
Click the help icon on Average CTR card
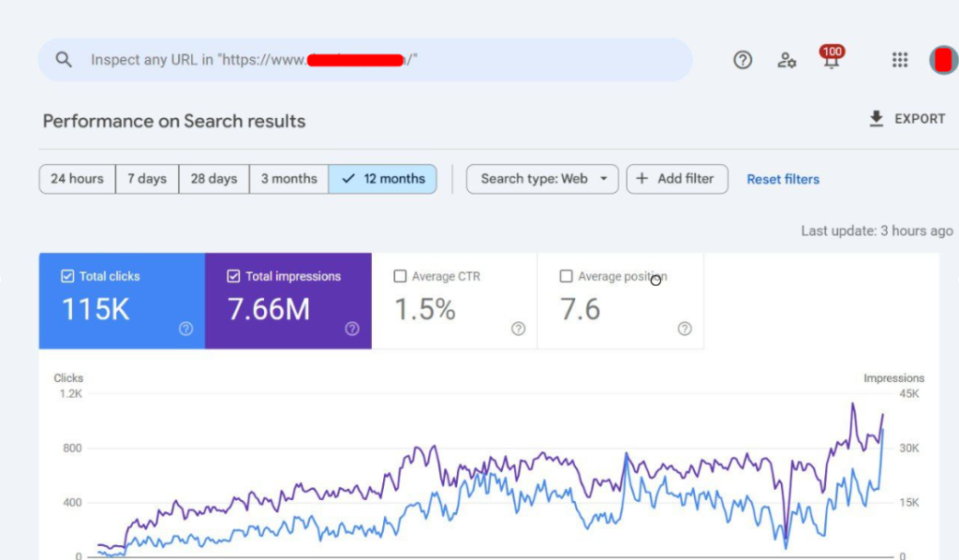(x=518, y=329)
